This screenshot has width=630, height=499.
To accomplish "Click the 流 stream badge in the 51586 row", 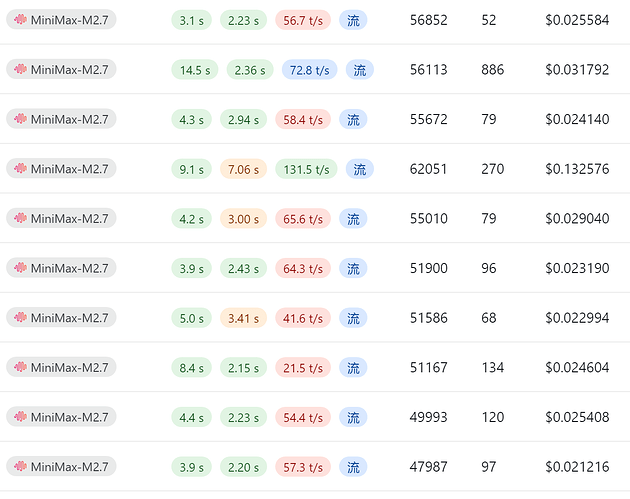I will pyautogui.click(x=353, y=318).
